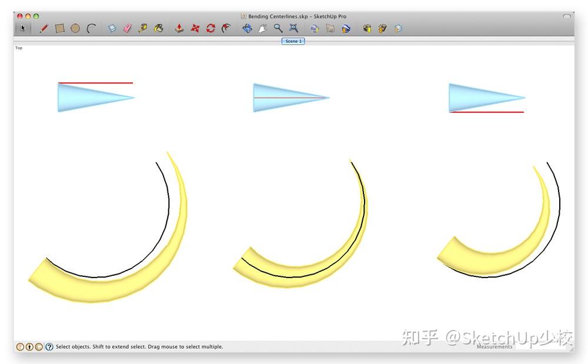Screen dimensions: 588x364
Task: Switch to the Orbit tool
Action: (247, 28)
